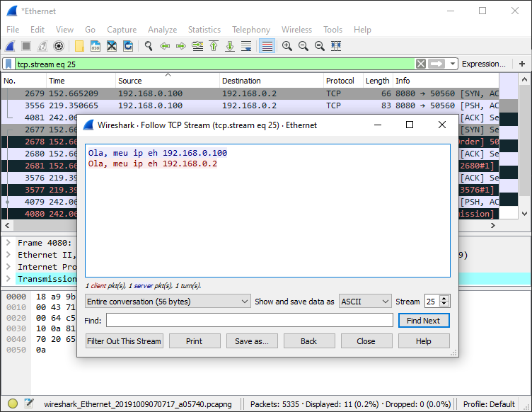This screenshot has height=412, width=532.
Task: Click the display filter bookmark icon
Action: pos(8,64)
